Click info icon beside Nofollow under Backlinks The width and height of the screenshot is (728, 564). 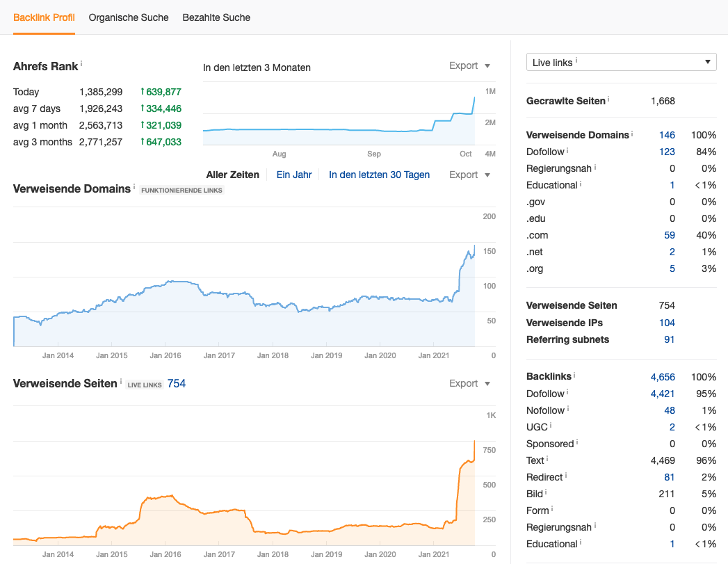[x=568, y=409]
